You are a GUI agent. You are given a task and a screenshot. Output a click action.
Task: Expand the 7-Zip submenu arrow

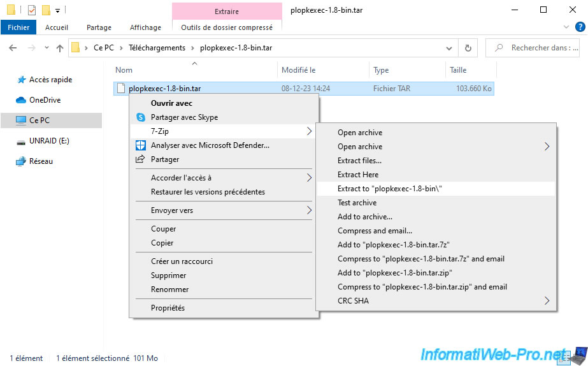point(310,131)
